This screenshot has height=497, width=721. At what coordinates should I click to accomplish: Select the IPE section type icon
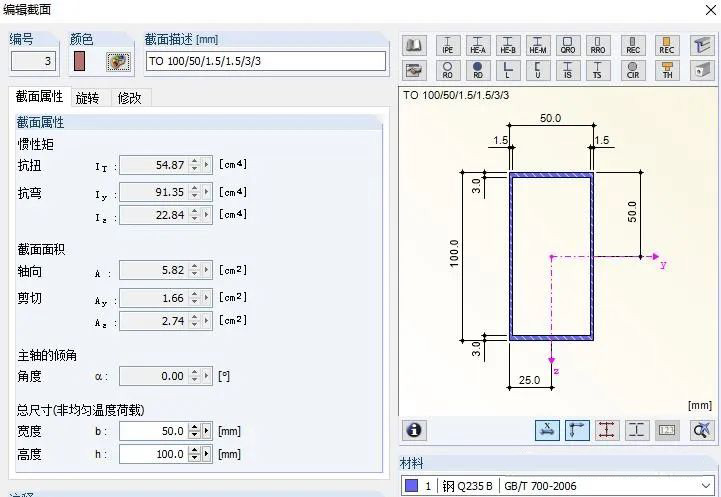pos(447,46)
